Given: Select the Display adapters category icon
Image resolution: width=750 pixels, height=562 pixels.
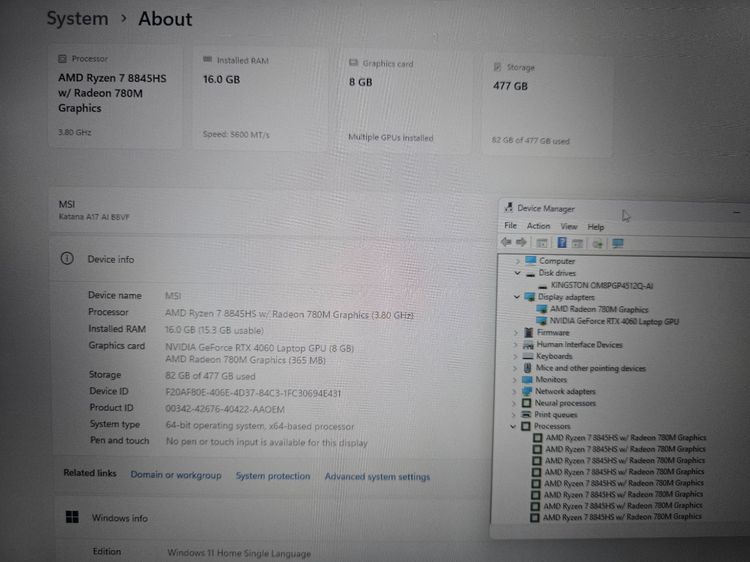Looking at the screenshot, I should pyautogui.click(x=529, y=297).
